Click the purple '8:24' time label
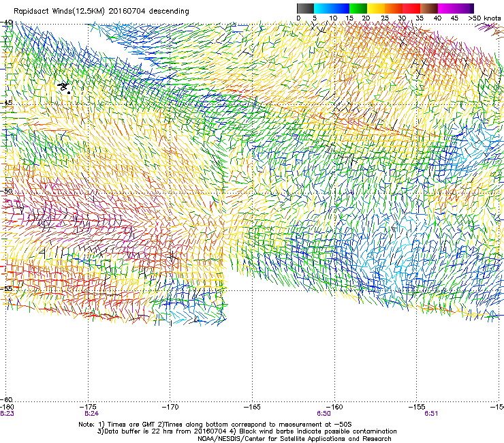The width and height of the screenshot is (504, 443). point(92,414)
